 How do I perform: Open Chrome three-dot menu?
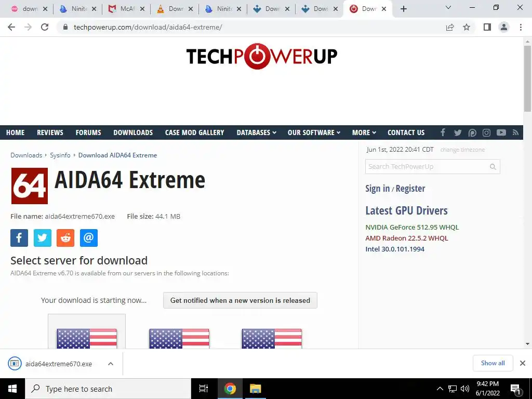[x=521, y=27]
